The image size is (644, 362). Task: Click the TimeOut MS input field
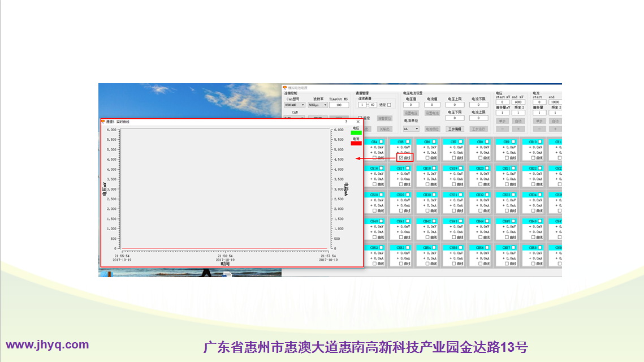pos(339,105)
